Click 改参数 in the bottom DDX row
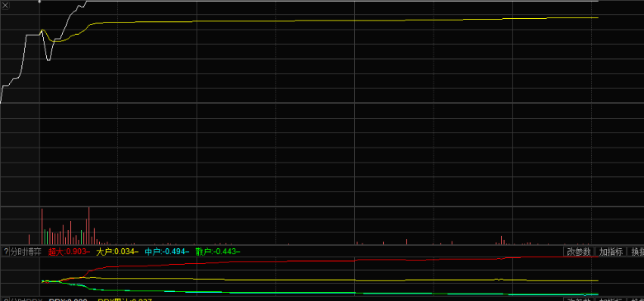This screenshot has width=644, height=301. point(579,299)
